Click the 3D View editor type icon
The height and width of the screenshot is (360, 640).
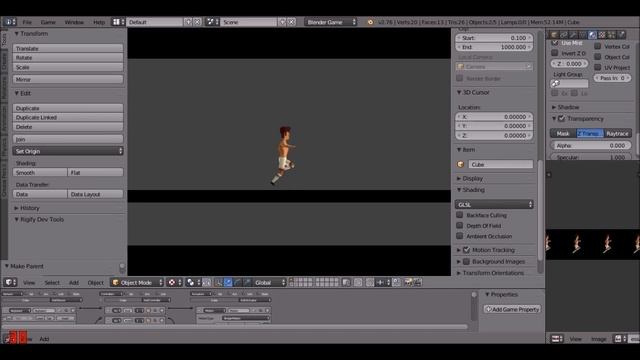[10, 282]
